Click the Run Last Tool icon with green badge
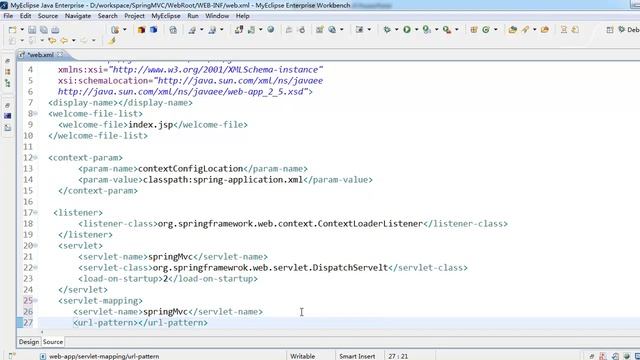 (427, 29)
